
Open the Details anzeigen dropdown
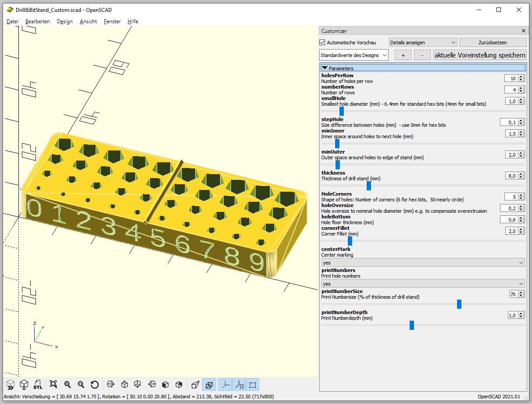423,43
